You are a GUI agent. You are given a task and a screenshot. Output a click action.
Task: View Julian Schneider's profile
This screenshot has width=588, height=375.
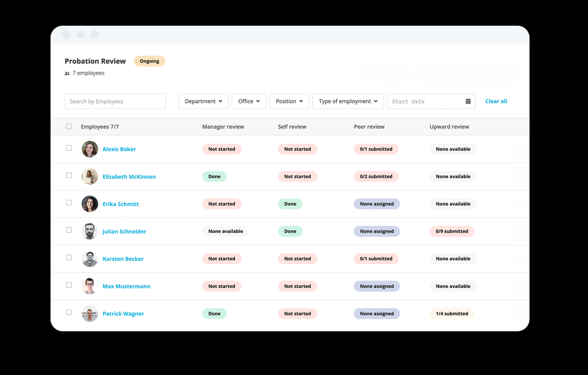[124, 231]
